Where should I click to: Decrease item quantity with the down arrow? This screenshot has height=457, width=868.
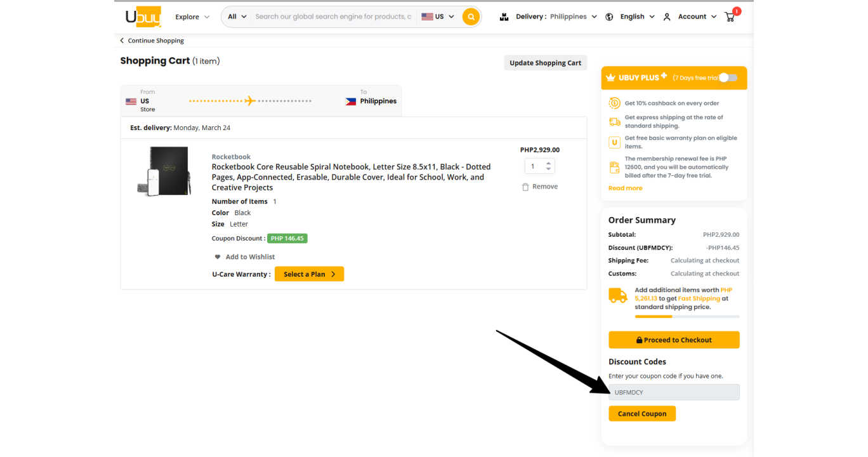point(549,169)
